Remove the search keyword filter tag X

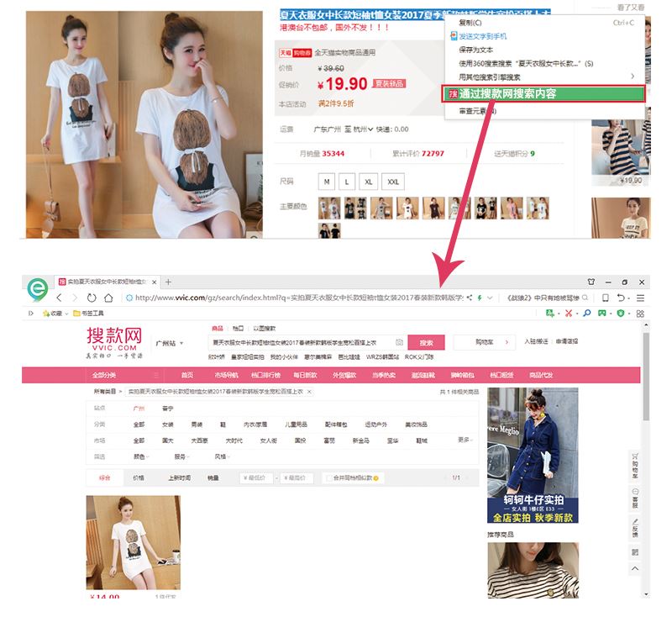pos(309,392)
